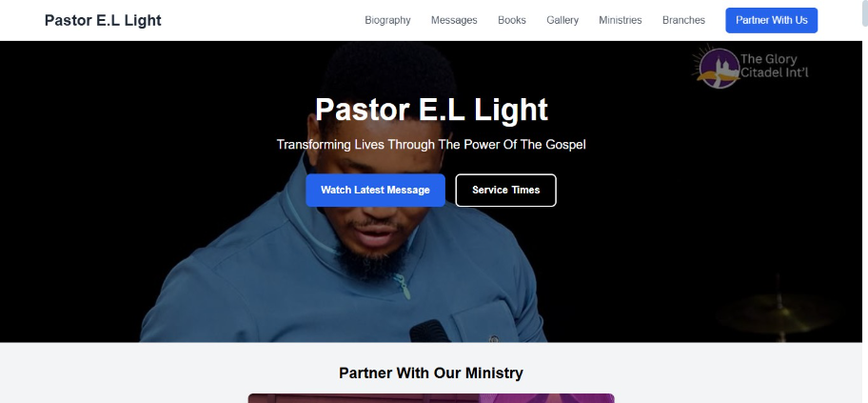Click the Partner With Our Ministry heading
This screenshot has width=868, height=403.
click(x=431, y=373)
